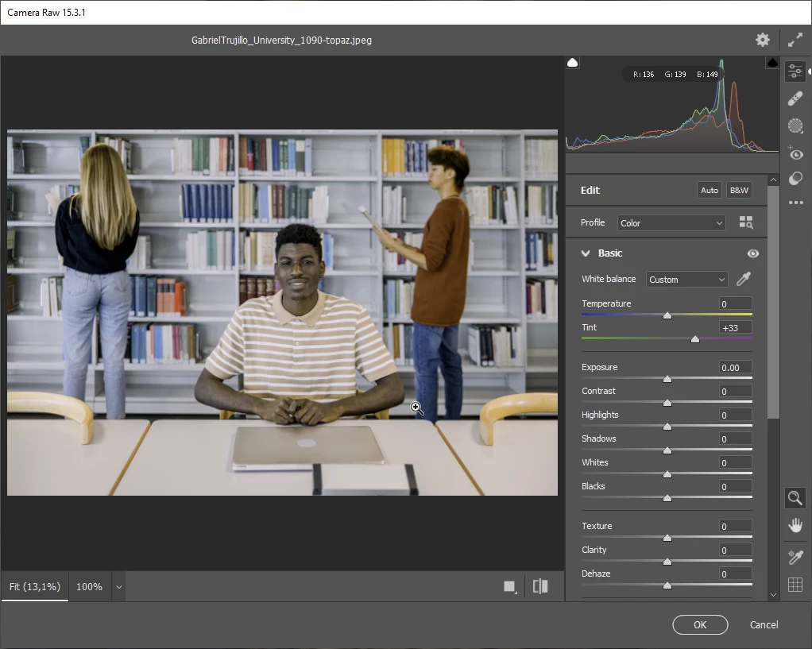Viewport: 812px width, 649px height.
Task: Cycle before/after view icon
Action: click(540, 586)
